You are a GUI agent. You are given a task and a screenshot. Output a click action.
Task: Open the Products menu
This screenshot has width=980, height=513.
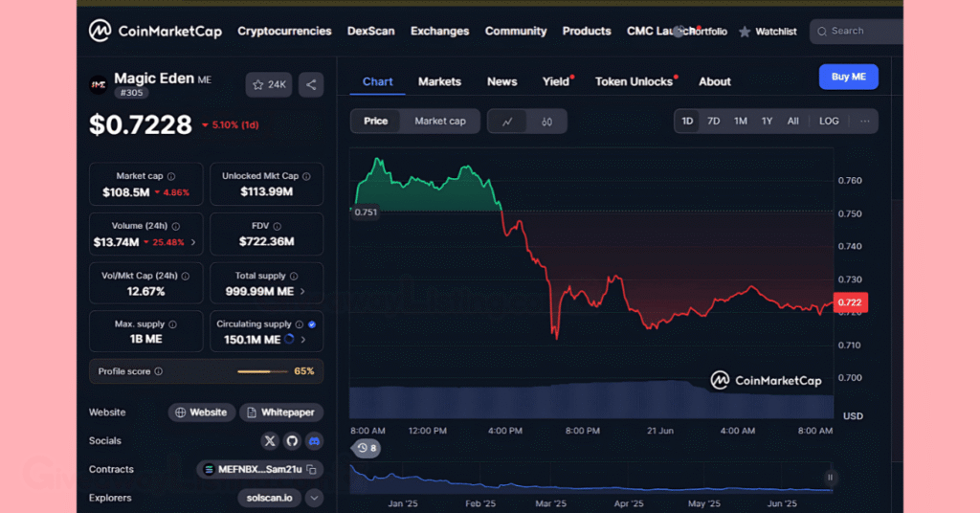click(x=587, y=32)
